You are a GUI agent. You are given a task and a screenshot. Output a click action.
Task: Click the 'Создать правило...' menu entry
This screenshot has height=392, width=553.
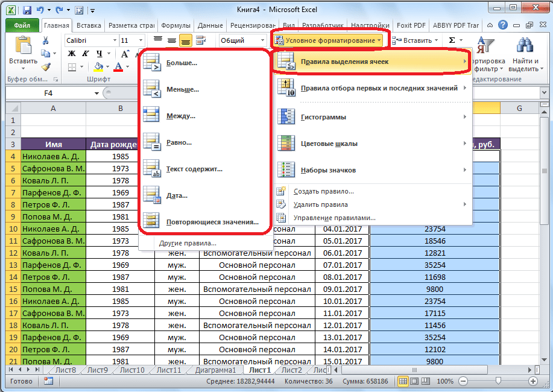pyautogui.click(x=323, y=191)
